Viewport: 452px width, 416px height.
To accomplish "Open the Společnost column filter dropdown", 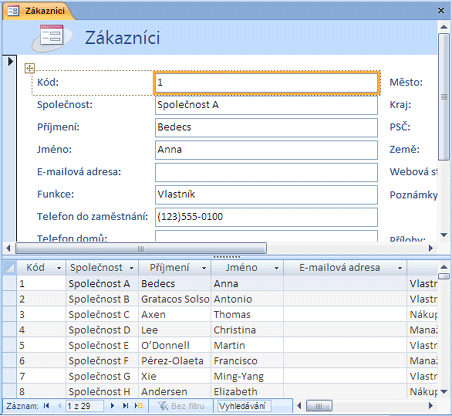I will [132, 268].
